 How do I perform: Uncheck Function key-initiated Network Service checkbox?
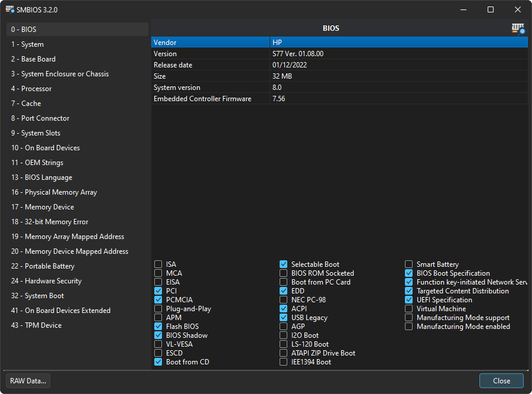[x=409, y=282]
